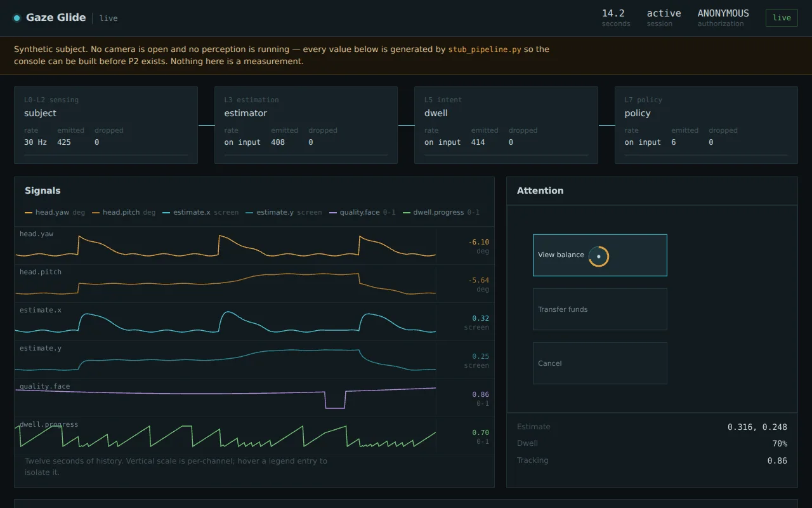The height and width of the screenshot is (508, 812).
Task: Click the stub_pipeline.py filename in the banner
Action: pyautogui.click(x=485, y=50)
